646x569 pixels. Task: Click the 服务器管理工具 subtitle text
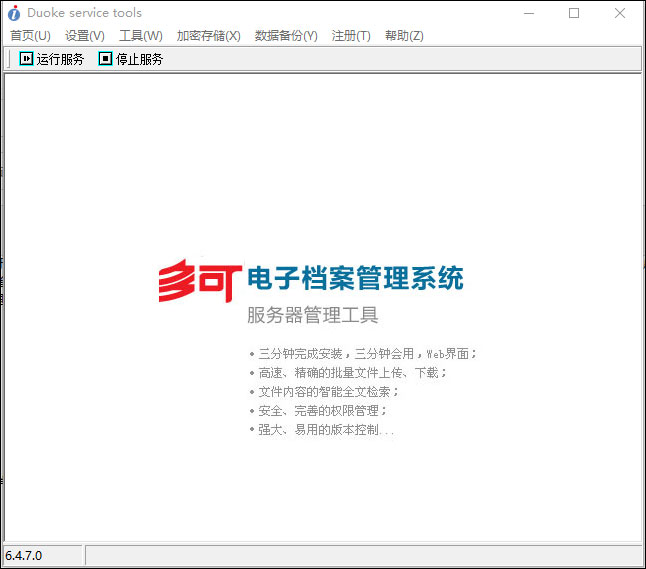(x=313, y=316)
